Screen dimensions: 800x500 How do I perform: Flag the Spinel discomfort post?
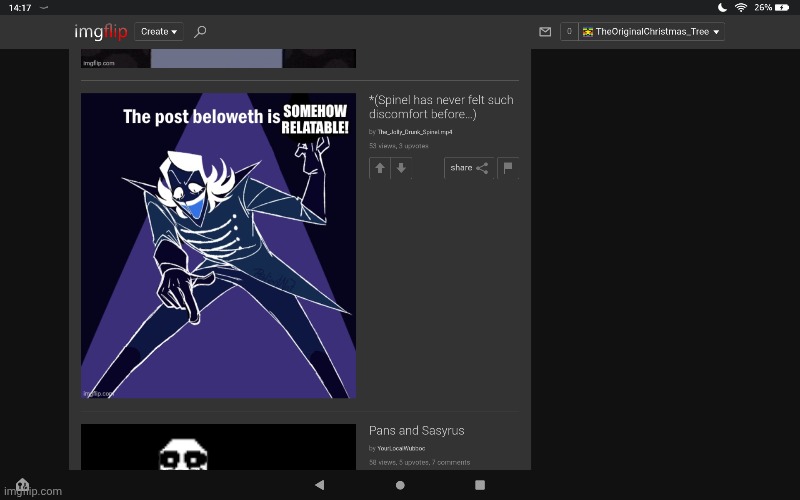pyautogui.click(x=508, y=168)
